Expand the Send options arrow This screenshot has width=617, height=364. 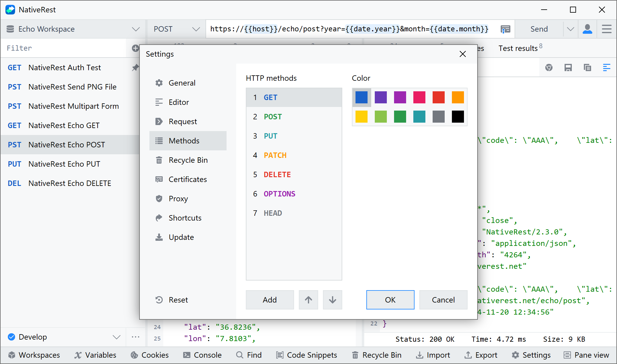pyautogui.click(x=570, y=29)
